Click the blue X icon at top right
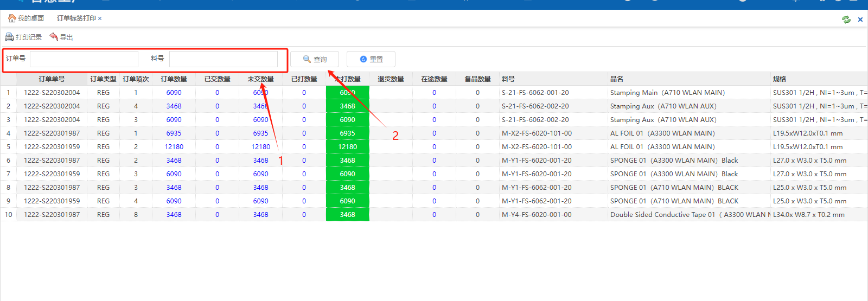The image size is (868, 301). pyautogui.click(x=860, y=20)
